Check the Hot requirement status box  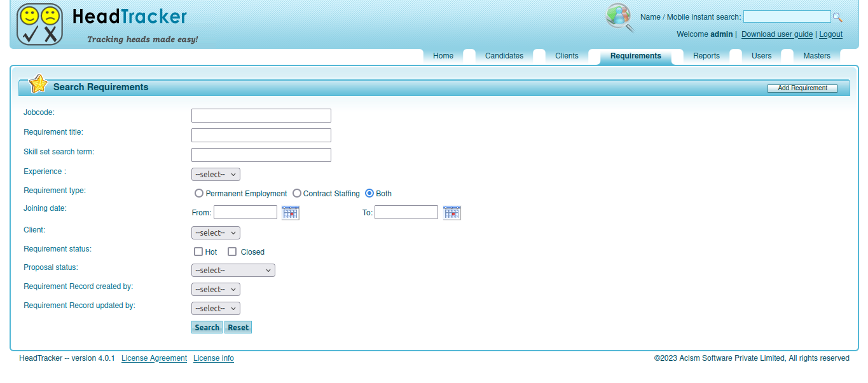click(198, 252)
